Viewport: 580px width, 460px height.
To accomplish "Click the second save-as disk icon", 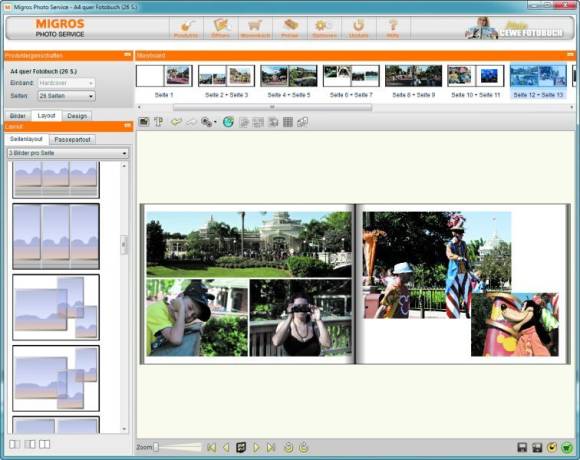I will [x=537, y=447].
